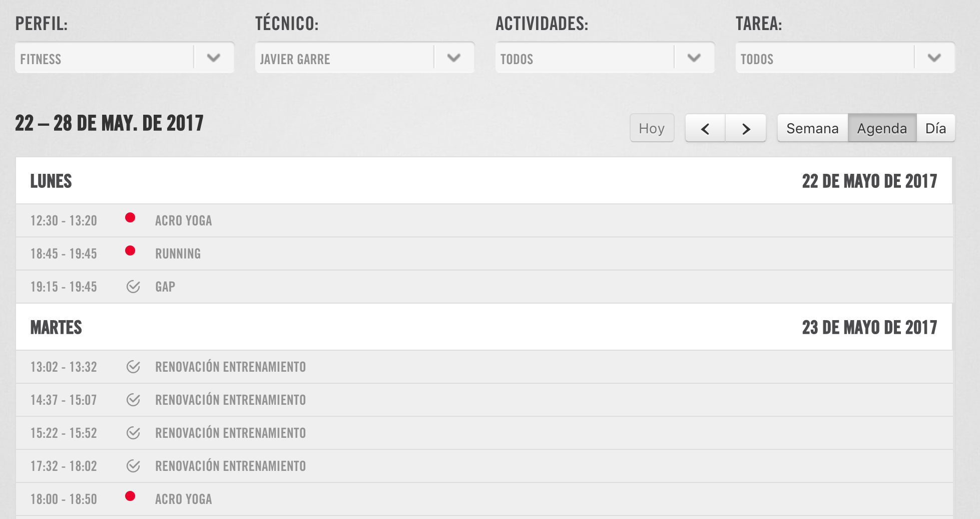The image size is (980, 519).
Task: Click checkmark icon beside GAP entry
Action: [133, 287]
